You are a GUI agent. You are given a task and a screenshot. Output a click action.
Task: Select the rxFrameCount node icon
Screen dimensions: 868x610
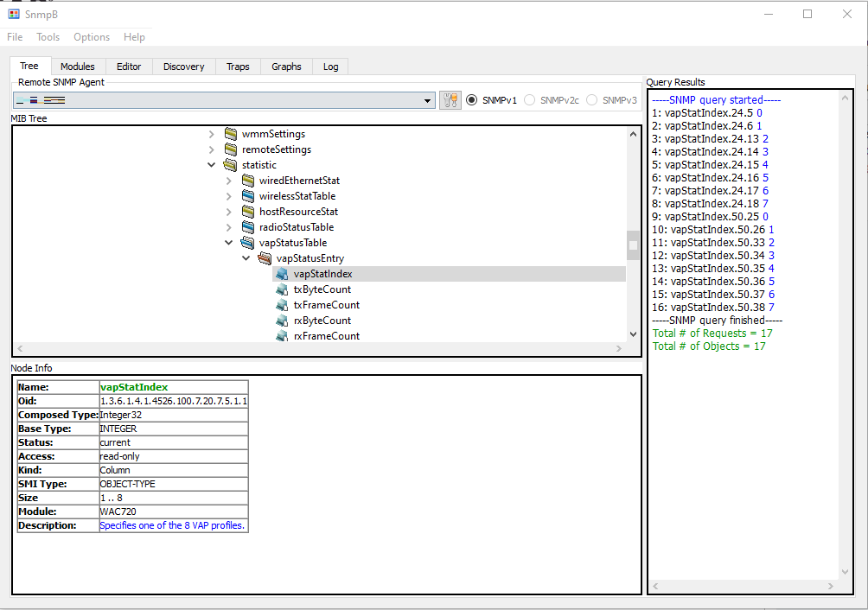[x=282, y=335]
